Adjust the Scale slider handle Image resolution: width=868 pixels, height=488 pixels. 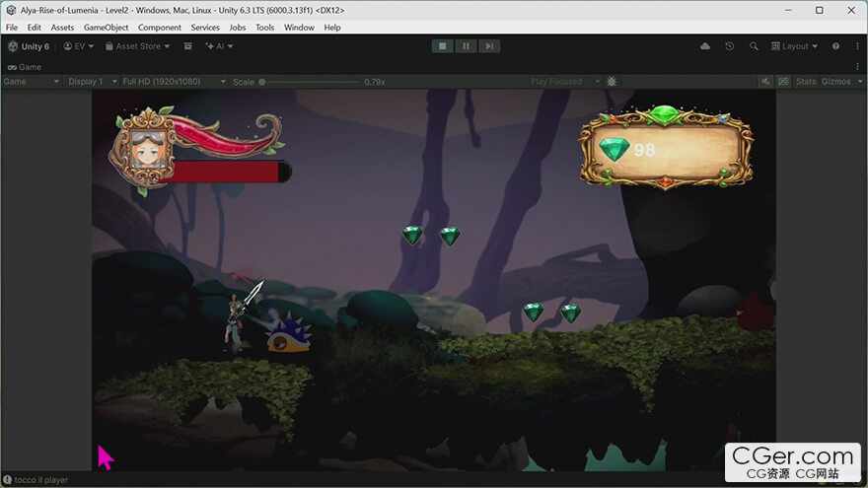pyautogui.click(x=262, y=82)
